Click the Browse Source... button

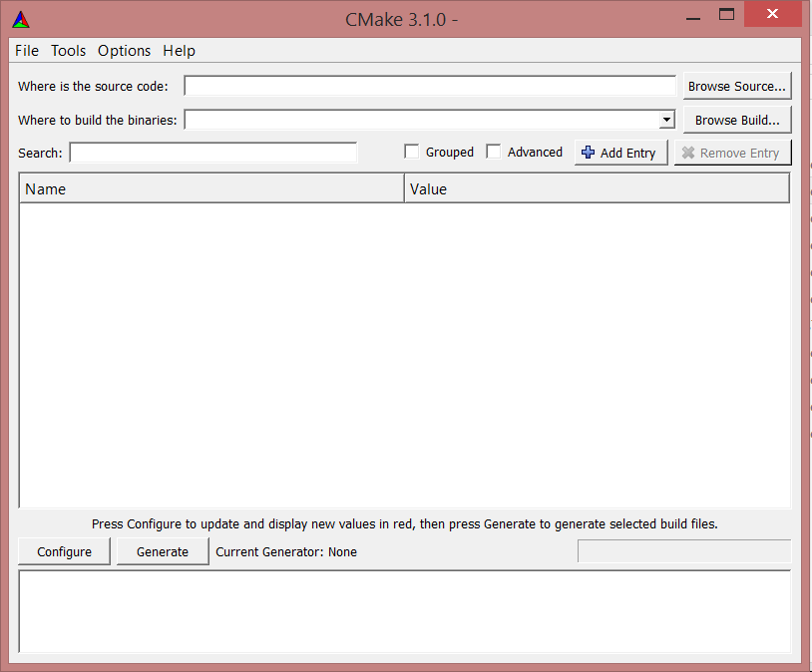[737, 86]
